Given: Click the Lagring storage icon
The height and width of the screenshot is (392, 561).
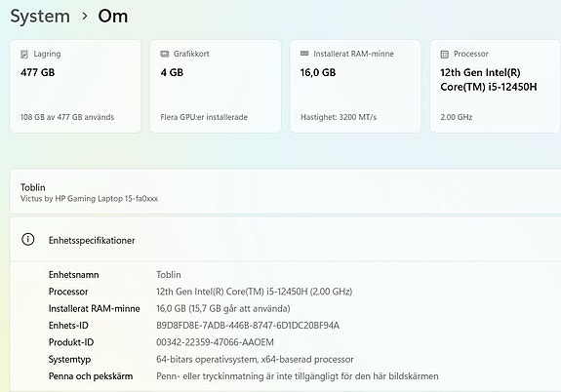Looking at the screenshot, I should [x=24, y=54].
